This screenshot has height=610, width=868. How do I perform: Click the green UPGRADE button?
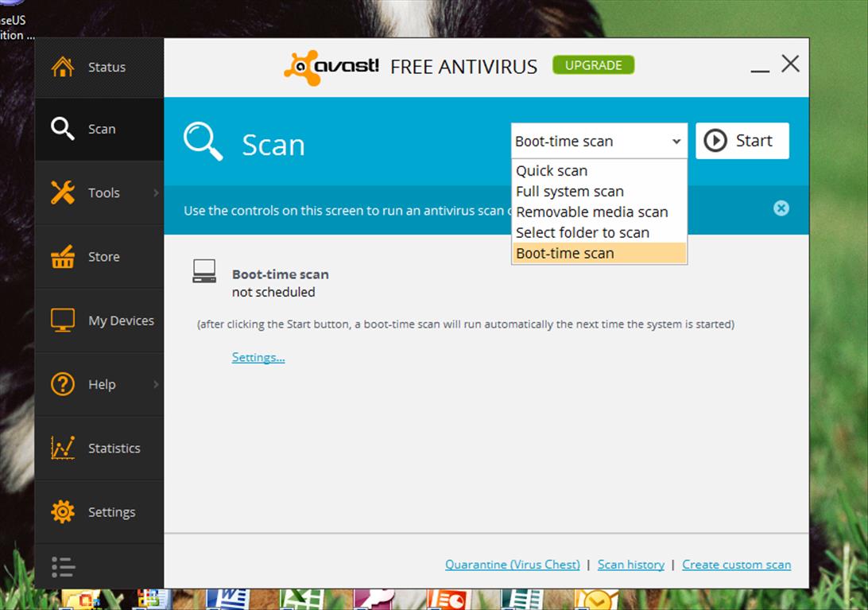point(594,65)
